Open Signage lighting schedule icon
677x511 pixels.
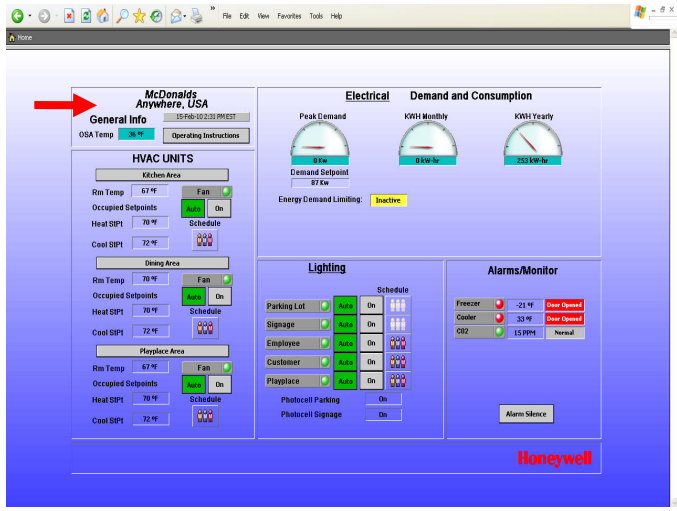point(398,324)
